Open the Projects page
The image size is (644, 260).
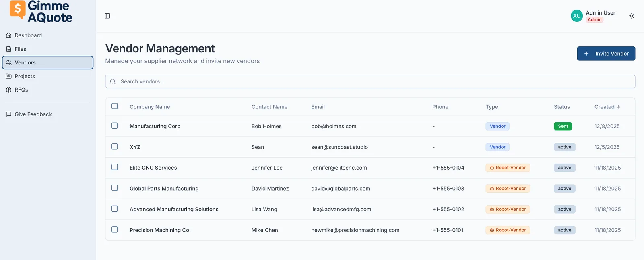coord(47,76)
